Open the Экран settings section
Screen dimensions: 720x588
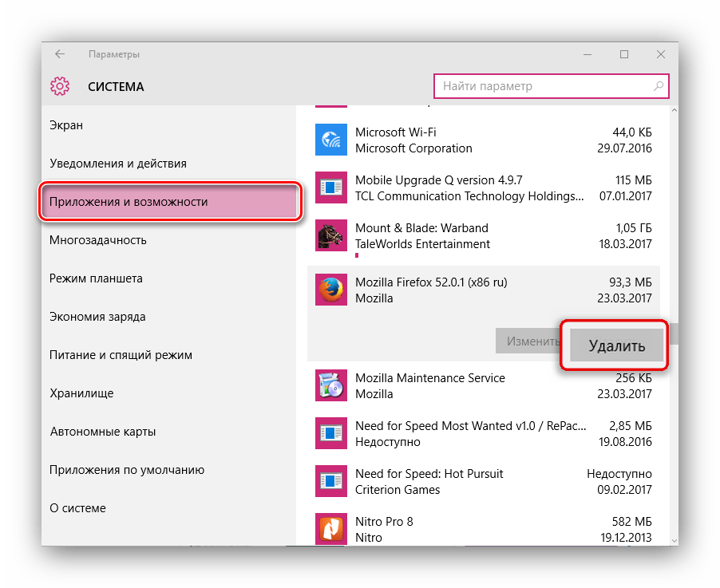click(x=66, y=125)
